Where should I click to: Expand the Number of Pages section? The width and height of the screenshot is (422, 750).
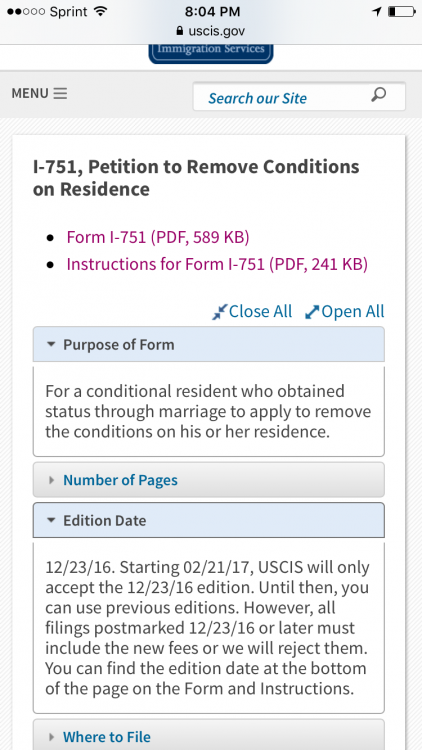tap(209, 480)
